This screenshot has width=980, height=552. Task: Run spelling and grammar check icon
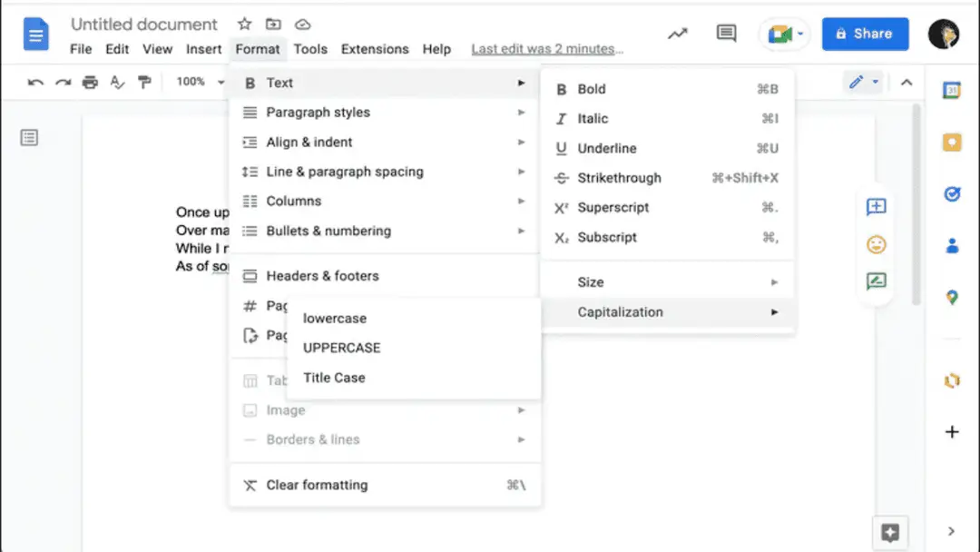point(117,82)
